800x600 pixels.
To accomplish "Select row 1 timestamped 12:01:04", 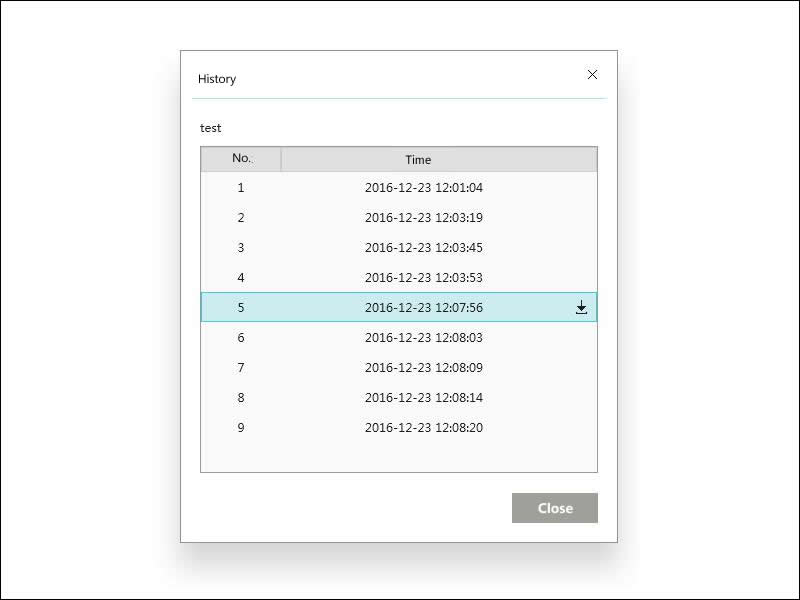I will 398,187.
